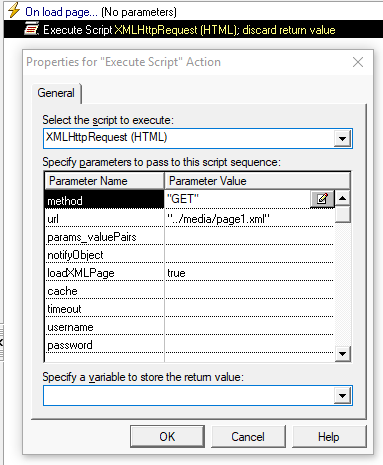383x465 pixels.
Task: Close the Execute Script properties dialog
Action: (x=358, y=62)
